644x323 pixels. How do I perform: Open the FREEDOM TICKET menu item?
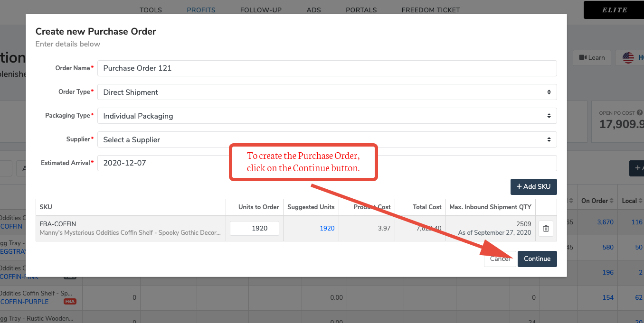tap(430, 10)
